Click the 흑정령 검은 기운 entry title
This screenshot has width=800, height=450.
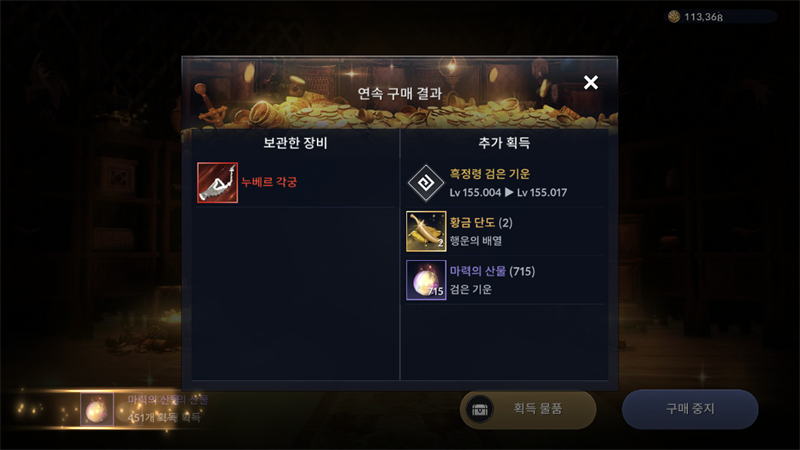click(490, 174)
